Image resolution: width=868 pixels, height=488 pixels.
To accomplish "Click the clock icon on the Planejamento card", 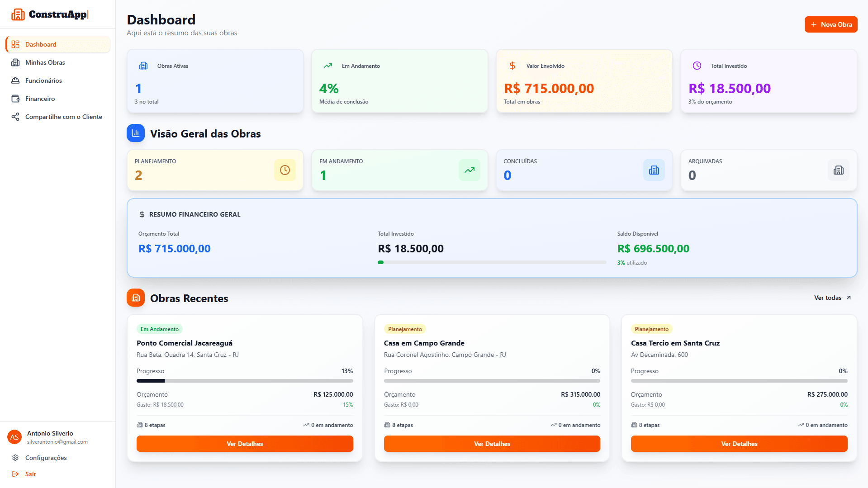I will (285, 170).
